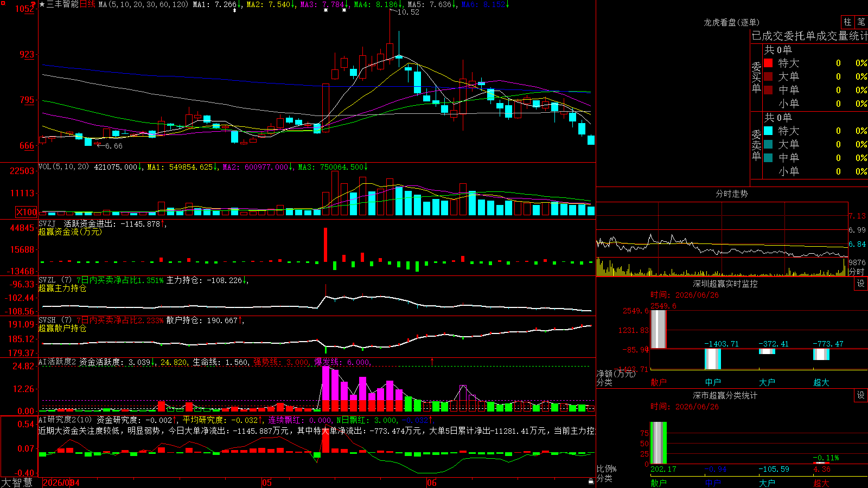Open settings 设 for 深圳超赢实时监控

[x=861, y=284]
